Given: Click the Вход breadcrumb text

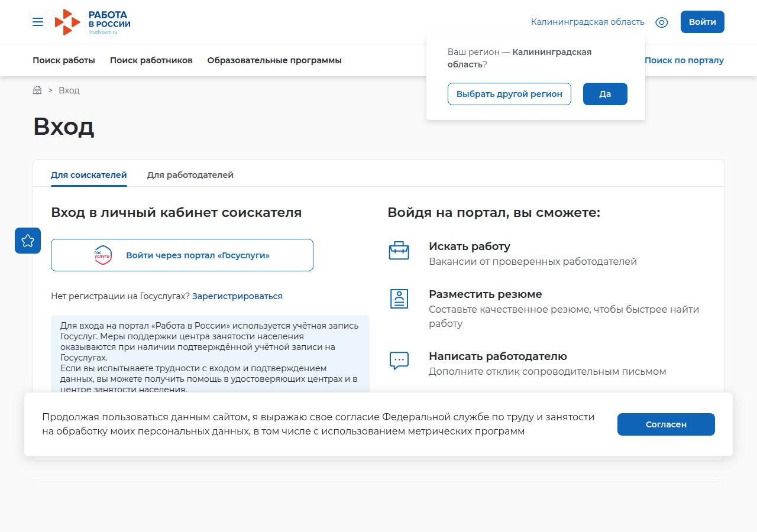Looking at the screenshot, I should coord(69,90).
